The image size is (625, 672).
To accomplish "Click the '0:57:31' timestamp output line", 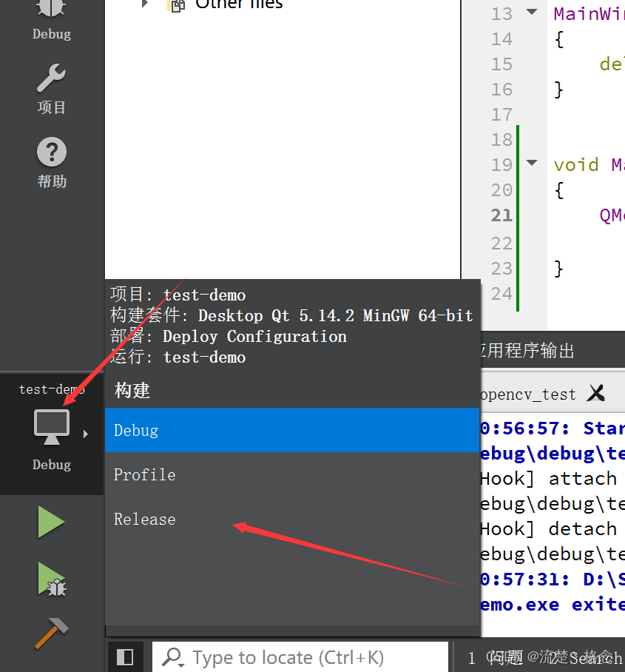I will pyautogui.click(x=553, y=579).
